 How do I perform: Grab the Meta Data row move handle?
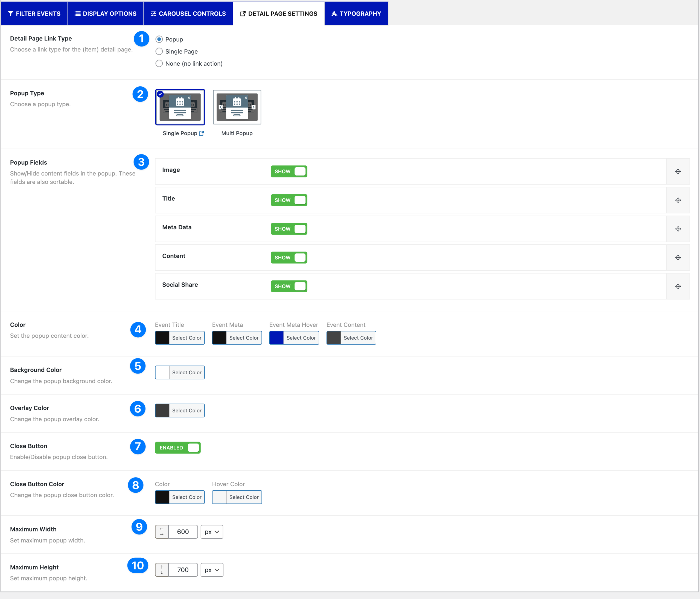(x=678, y=229)
